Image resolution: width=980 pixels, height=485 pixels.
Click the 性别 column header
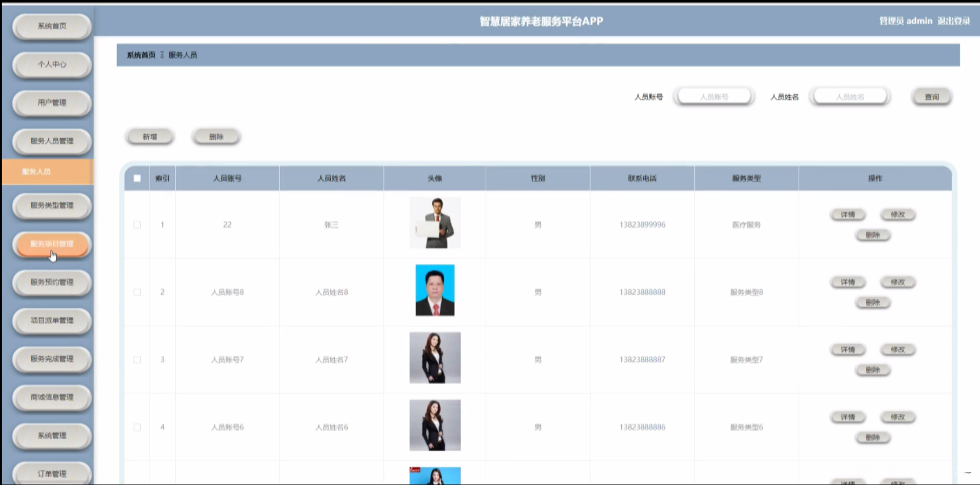(x=538, y=178)
